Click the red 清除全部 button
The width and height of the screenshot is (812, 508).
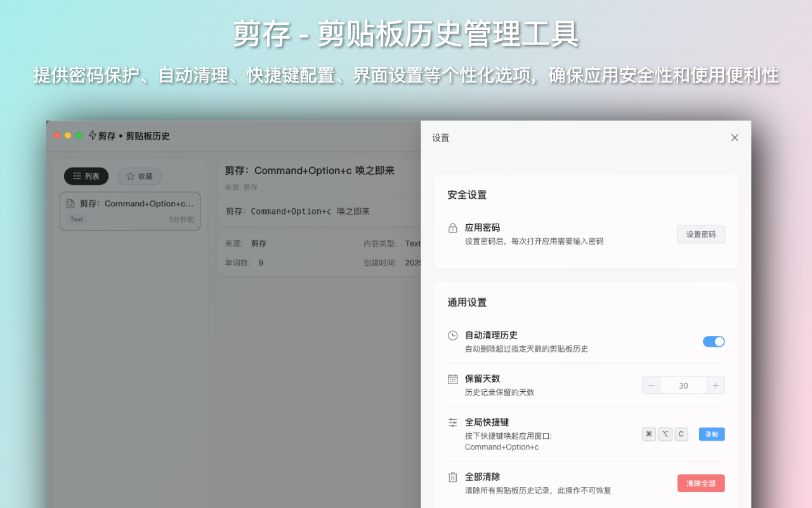click(701, 483)
